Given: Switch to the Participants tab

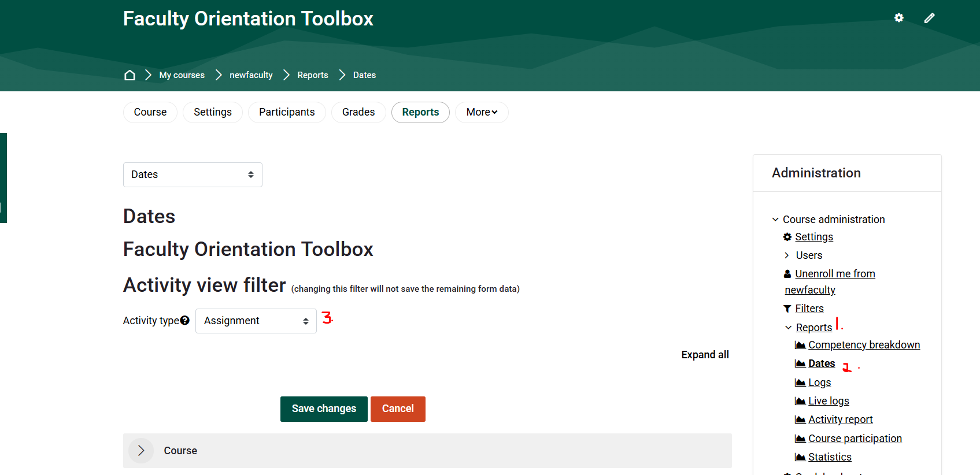Looking at the screenshot, I should (x=287, y=112).
